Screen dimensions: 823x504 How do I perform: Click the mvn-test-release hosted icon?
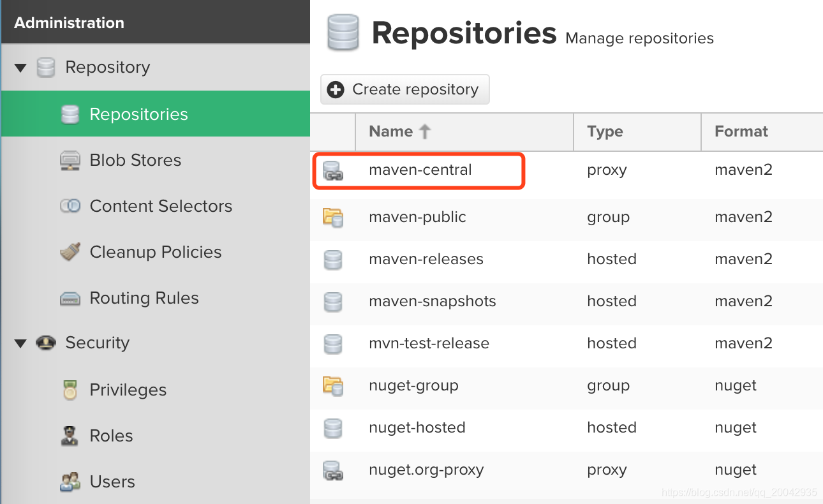click(332, 344)
